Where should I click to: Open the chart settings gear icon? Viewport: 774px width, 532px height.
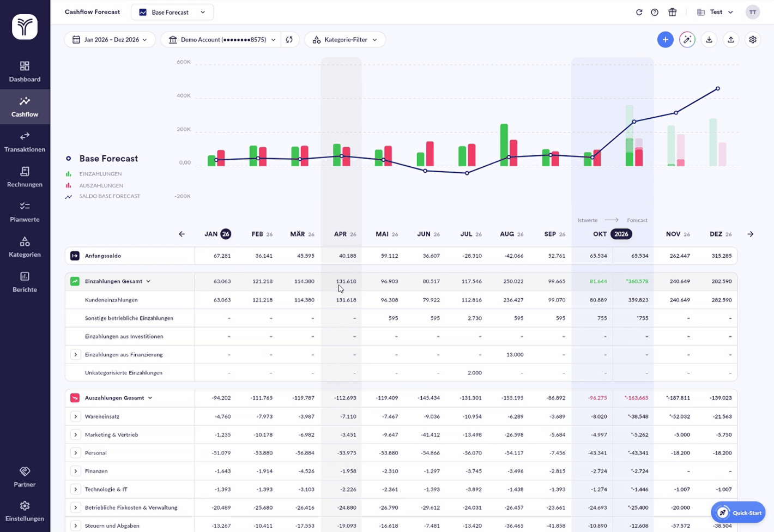pyautogui.click(x=753, y=40)
